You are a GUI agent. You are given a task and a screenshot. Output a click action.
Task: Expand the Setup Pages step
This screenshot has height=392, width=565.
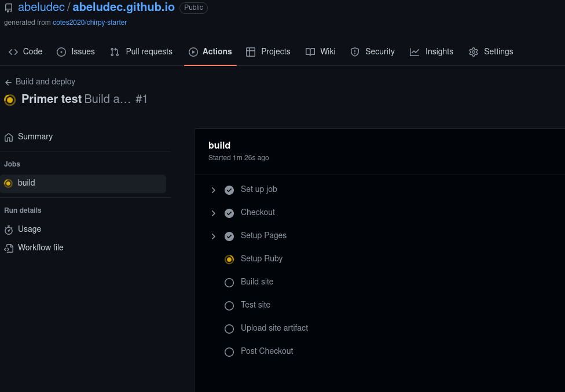coord(213,236)
